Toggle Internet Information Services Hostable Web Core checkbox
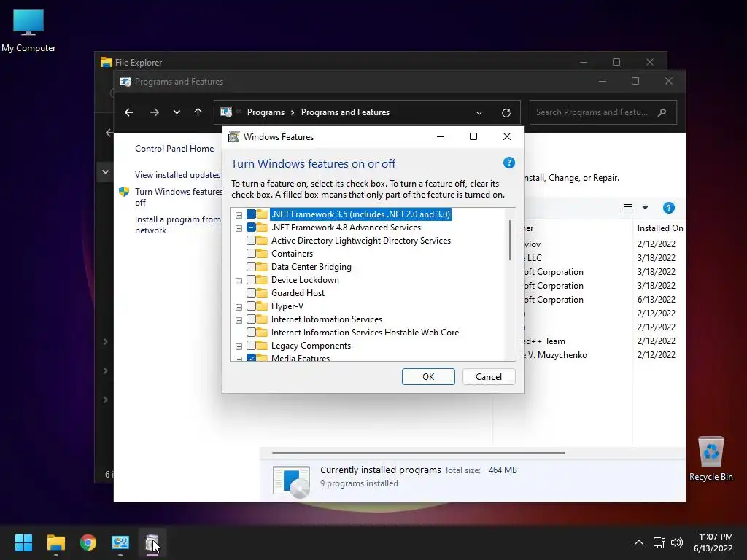The height and width of the screenshot is (560, 747). (x=251, y=332)
